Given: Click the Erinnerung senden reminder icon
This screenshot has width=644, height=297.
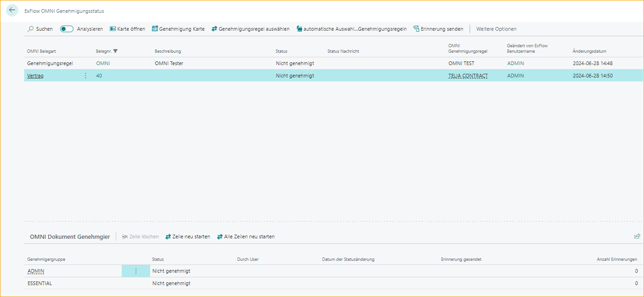Looking at the screenshot, I should coord(417,28).
